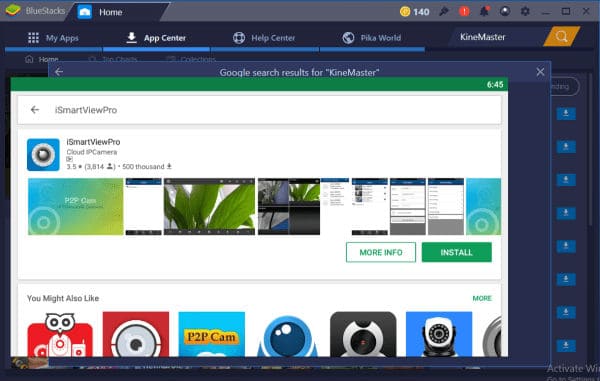
Task: Click the account profile icon in title bar
Action: 505,11
